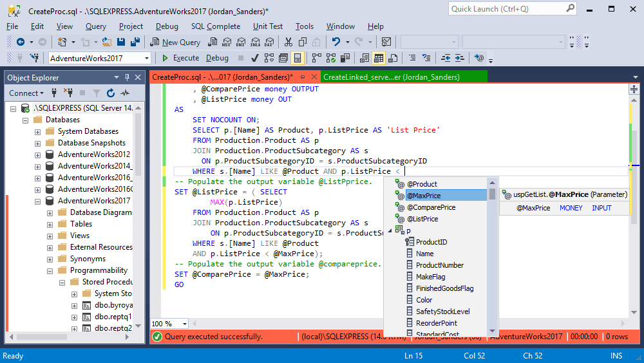Toggle pin on the CreateProc.sql tab

pyautogui.click(x=303, y=77)
